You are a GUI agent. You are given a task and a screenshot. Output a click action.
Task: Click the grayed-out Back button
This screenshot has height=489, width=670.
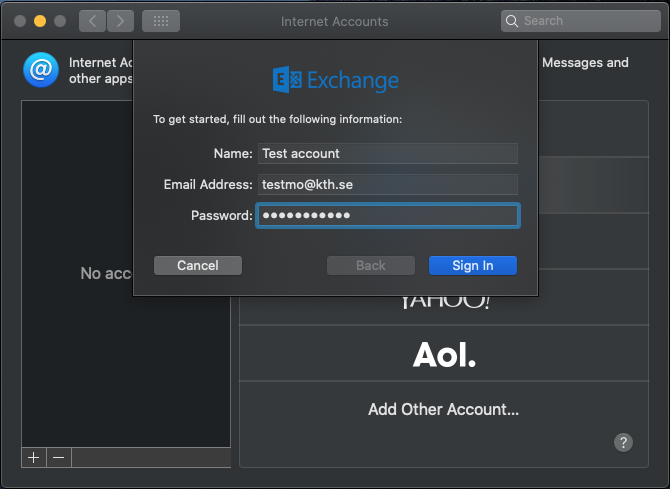(x=371, y=265)
